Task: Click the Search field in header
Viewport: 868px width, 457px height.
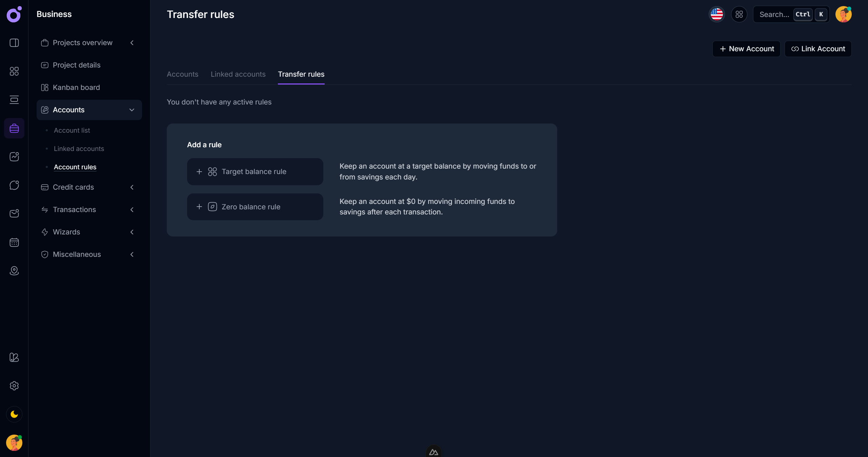Action: (774, 15)
